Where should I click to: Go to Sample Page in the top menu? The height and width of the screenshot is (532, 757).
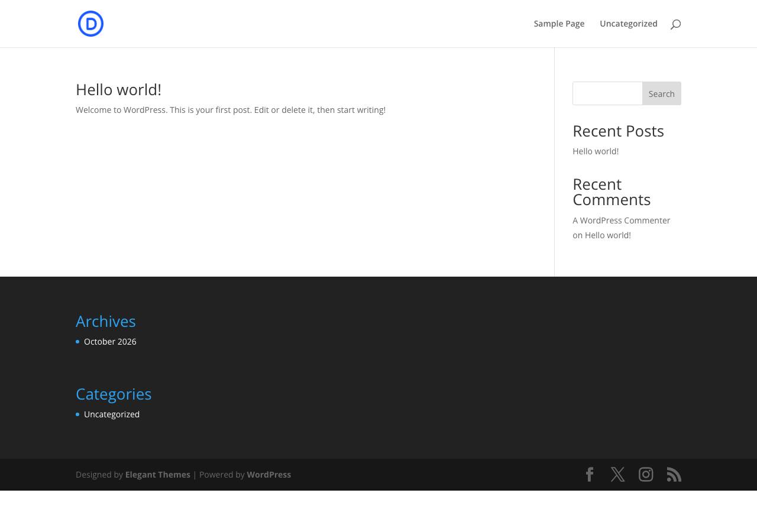coord(559,24)
